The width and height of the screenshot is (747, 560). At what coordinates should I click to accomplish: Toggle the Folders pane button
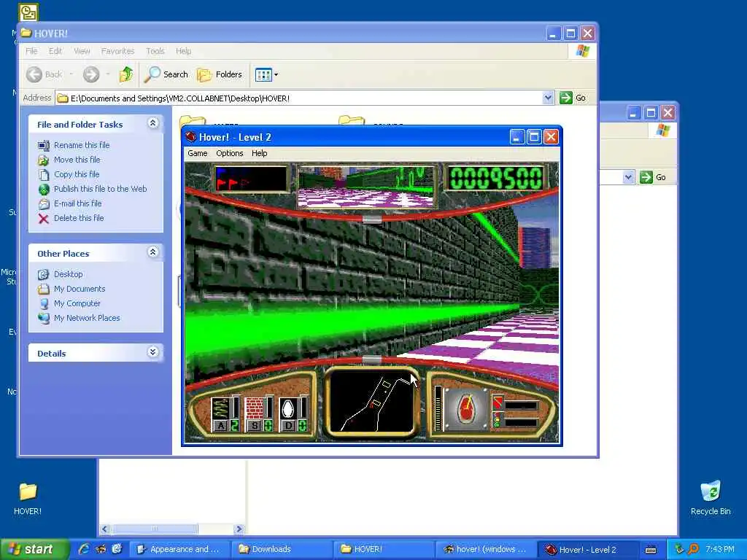coord(220,74)
